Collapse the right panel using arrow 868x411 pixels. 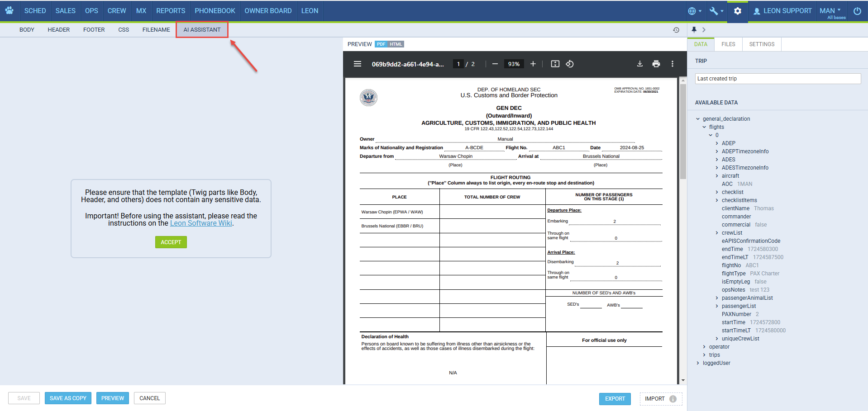(x=704, y=29)
